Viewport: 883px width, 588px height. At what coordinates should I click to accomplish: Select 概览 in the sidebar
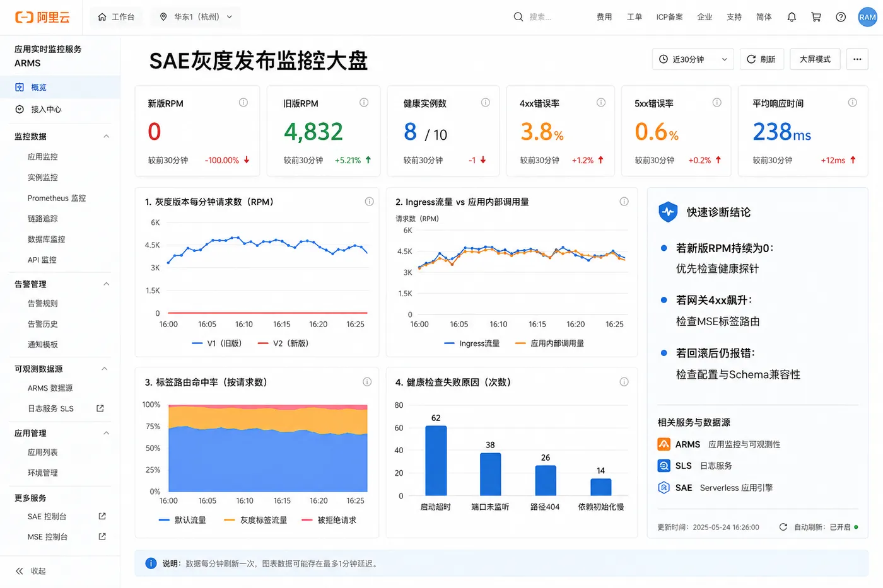coord(60,87)
